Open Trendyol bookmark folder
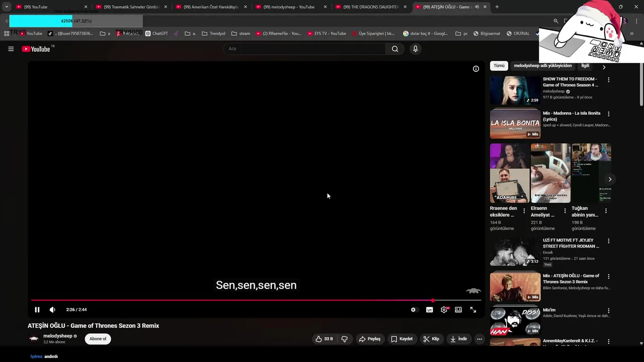 [x=213, y=34]
